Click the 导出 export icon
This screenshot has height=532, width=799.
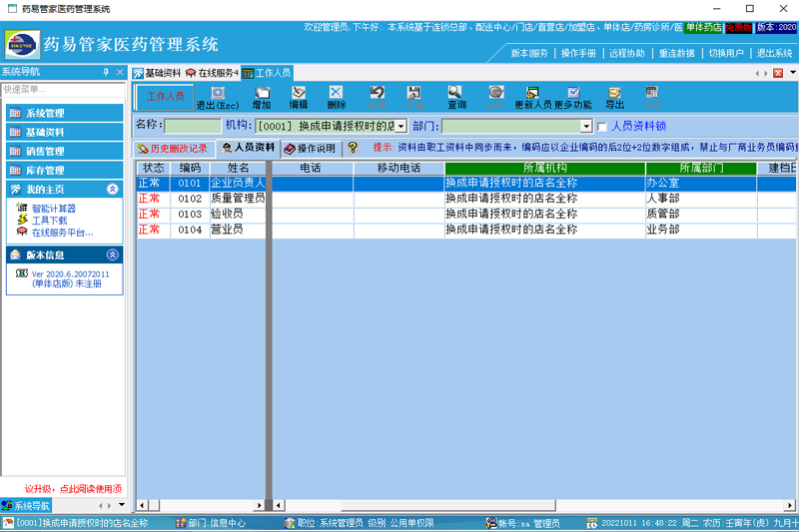tap(614, 93)
